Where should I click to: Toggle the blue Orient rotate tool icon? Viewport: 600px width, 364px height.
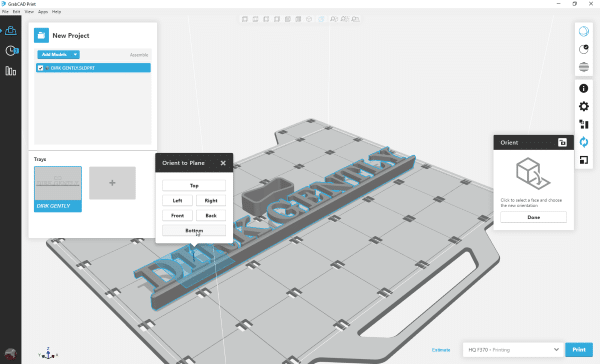[584, 142]
